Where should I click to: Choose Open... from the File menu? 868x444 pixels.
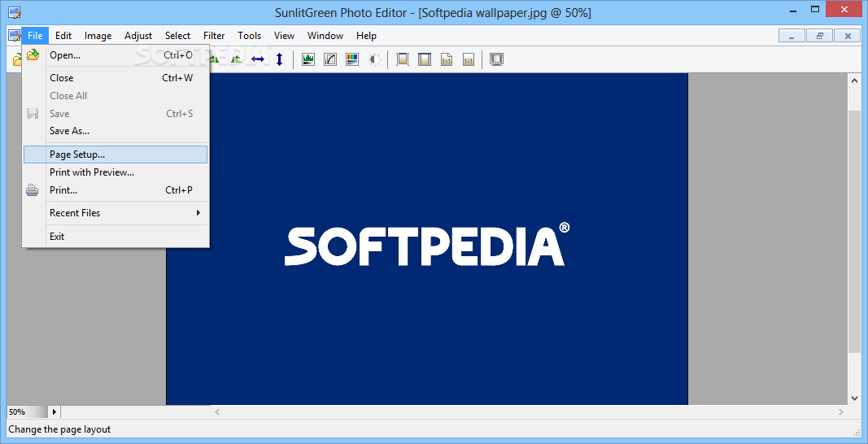coord(116,54)
